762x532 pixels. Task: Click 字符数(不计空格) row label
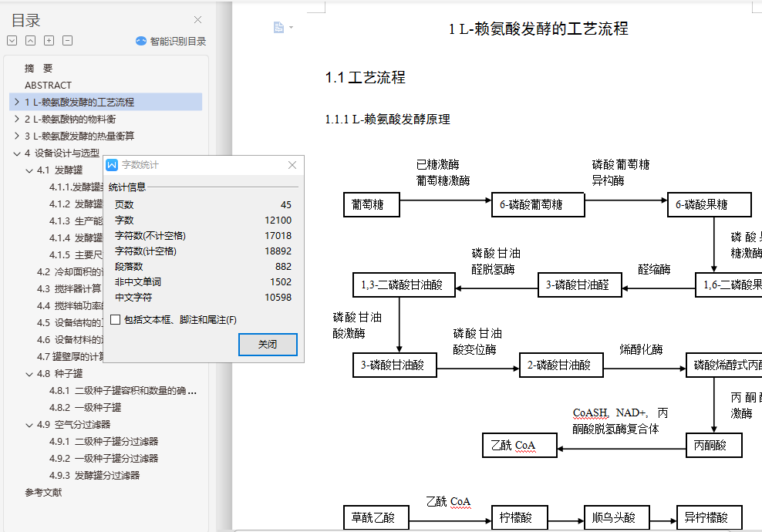pos(150,236)
